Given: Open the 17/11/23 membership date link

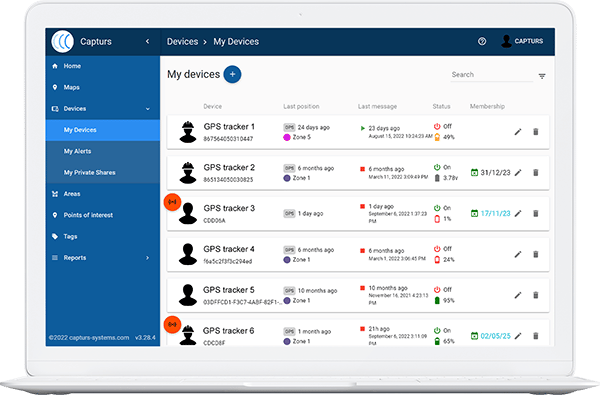Looking at the screenshot, I should (495, 213).
